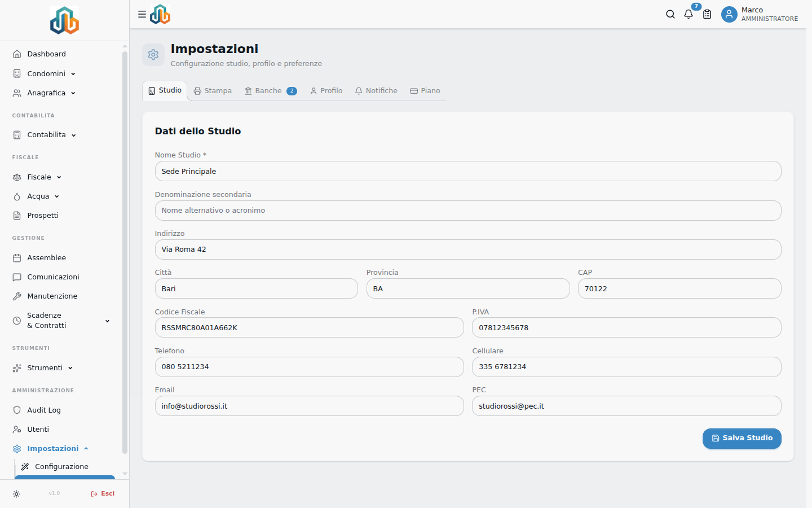Switch to the Banche tab
This screenshot has width=812, height=508.
tap(271, 91)
